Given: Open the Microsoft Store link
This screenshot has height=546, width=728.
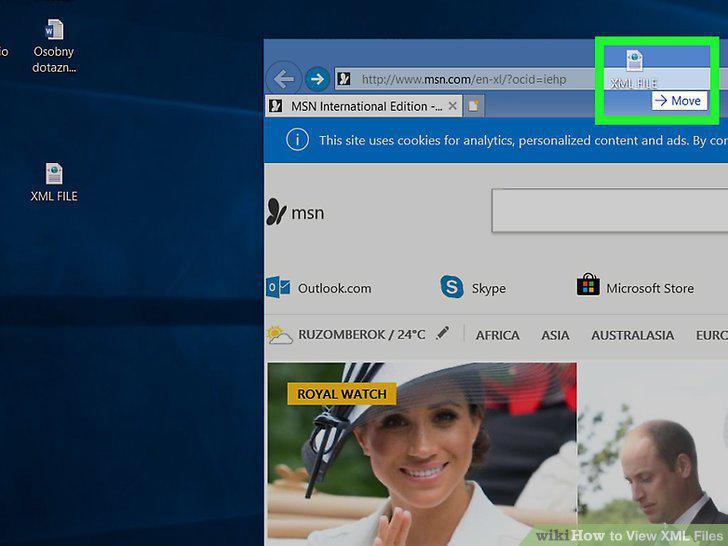Looking at the screenshot, I should (650, 288).
